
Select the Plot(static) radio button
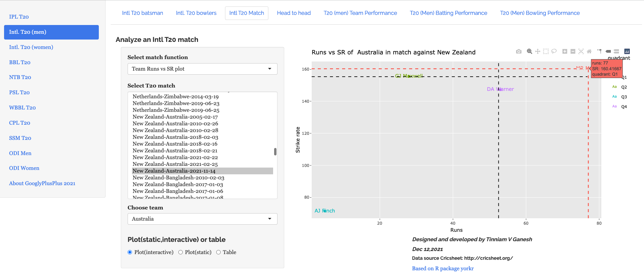tap(181, 252)
